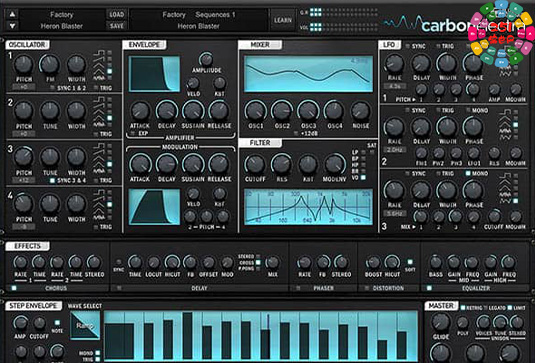Disable SYNC 3 & 4 oscillator switch

click(x=52, y=180)
